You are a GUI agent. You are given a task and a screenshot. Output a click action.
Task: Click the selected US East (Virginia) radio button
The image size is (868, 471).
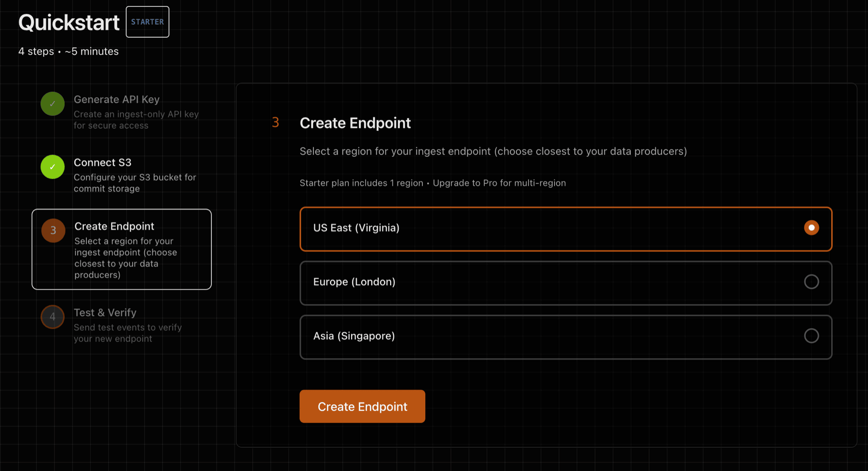point(812,227)
